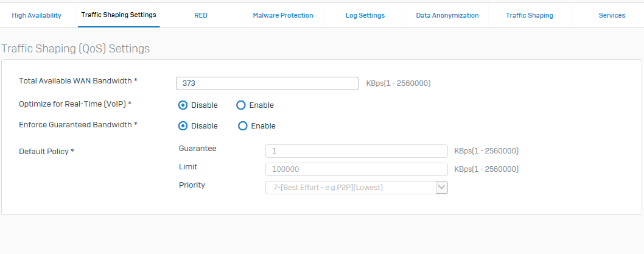Switch to the Traffic Shaping tab
Image resolution: width=644 pixels, height=254 pixels.
[530, 15]
